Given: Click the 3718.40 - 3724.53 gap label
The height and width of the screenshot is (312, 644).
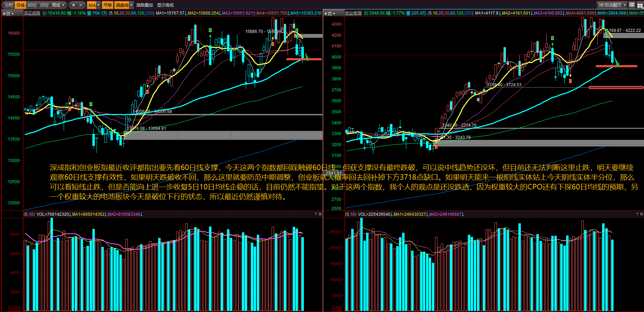Looking at the screenshot, I should click(x=504, y=85).
